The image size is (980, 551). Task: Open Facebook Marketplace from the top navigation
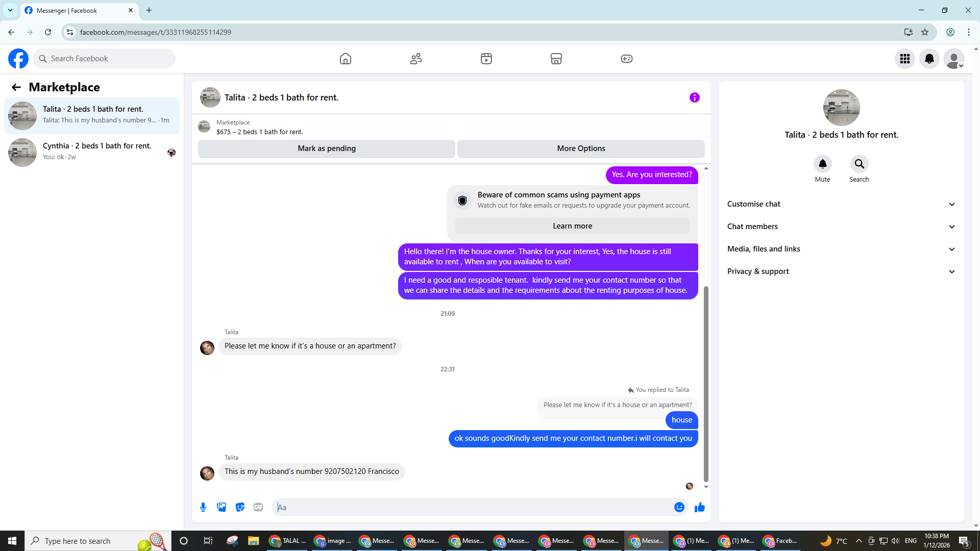coord(556,59)
